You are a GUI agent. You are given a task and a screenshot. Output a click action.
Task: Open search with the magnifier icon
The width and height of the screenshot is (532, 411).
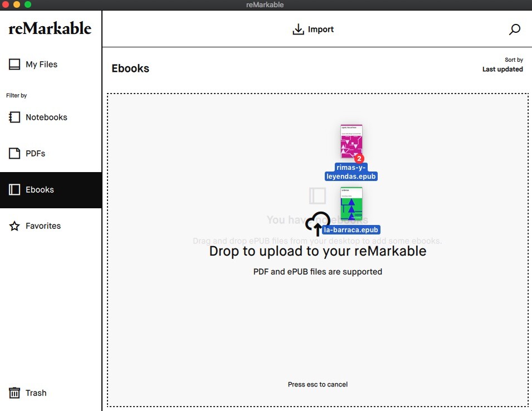(514, 30)
